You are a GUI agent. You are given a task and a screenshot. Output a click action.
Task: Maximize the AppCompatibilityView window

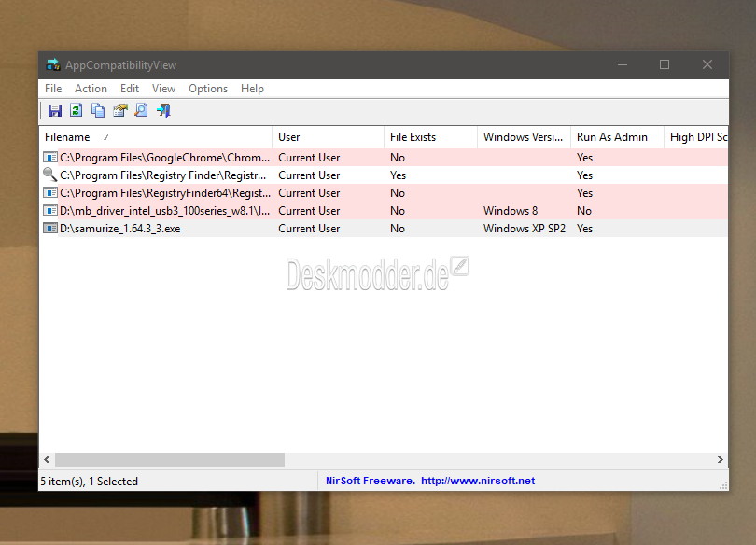coord(665,64)
